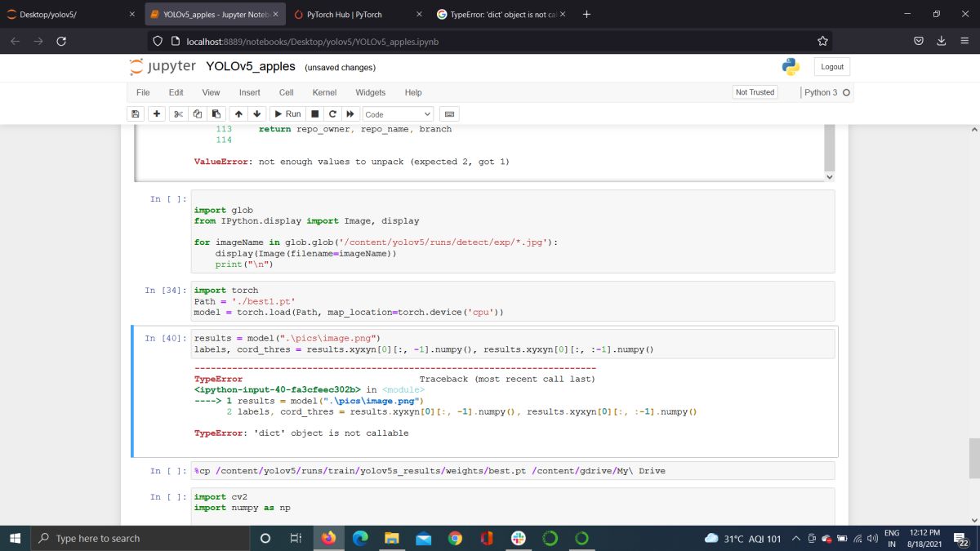
Task: Open Firefox application menu
Action: pos(964,41)
